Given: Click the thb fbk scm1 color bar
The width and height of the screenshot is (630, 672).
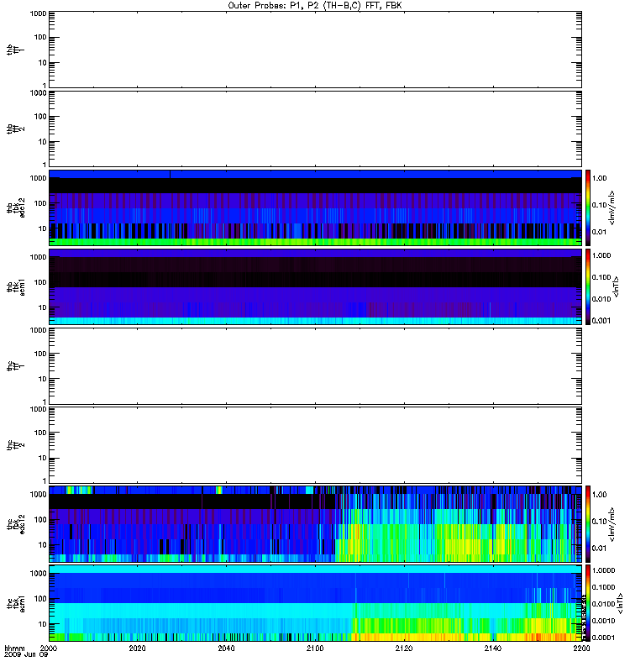Looking at the screenshot, I should [588, 286].
